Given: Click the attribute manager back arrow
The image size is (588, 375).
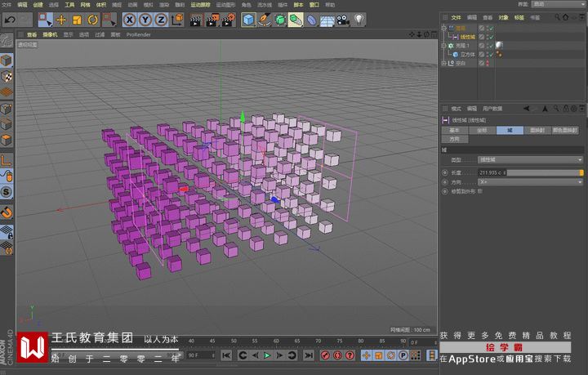Looking at the screenshot, I should tap(527, 109).
